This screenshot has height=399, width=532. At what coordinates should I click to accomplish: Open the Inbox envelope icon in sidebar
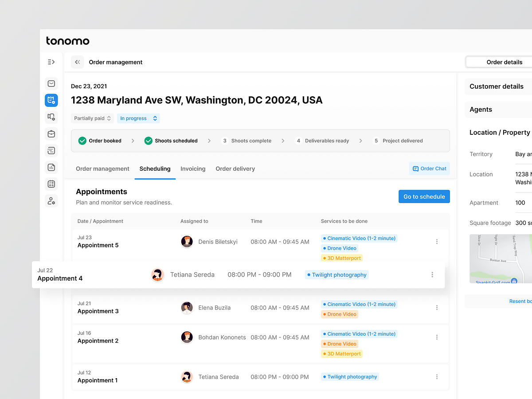tap(51, 83)
